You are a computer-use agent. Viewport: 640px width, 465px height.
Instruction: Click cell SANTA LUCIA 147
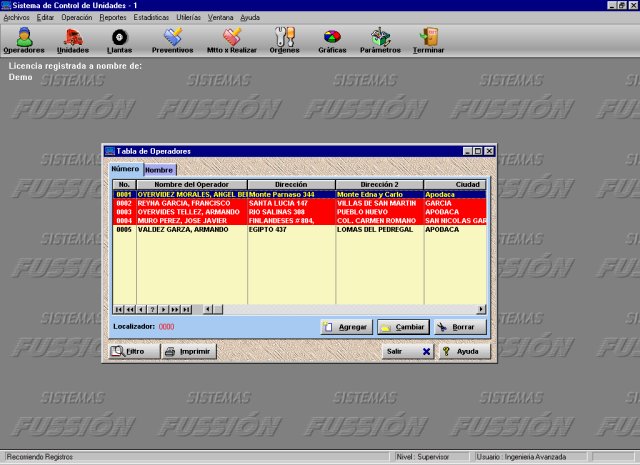coord(291,203)
